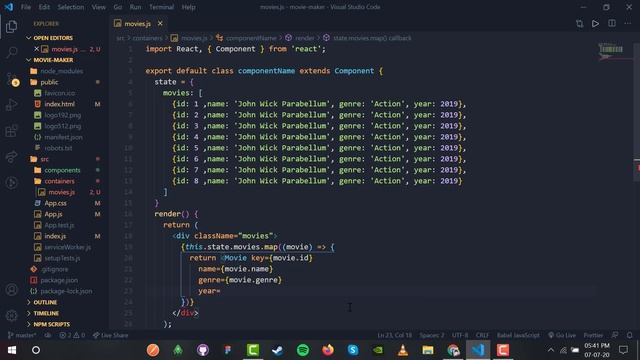640x360 pixels.
Task: Open the Accounts icon in activity bar
Action: click(11, 290)
